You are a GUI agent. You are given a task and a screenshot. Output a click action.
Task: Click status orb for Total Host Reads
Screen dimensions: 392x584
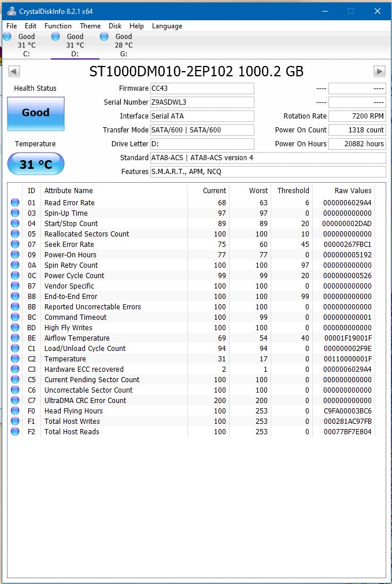[15, 432]
